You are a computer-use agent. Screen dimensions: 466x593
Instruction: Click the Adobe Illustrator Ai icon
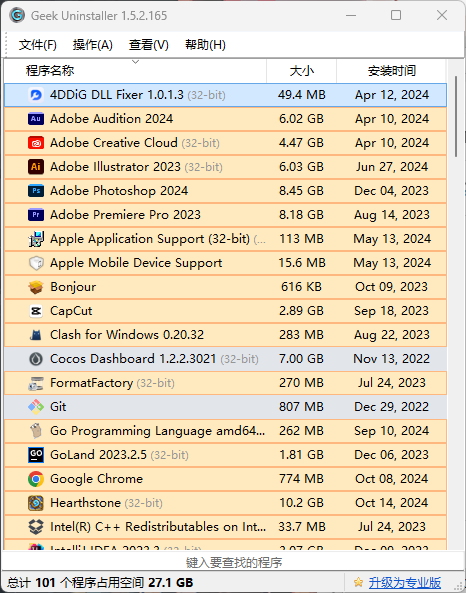point(36,167)
